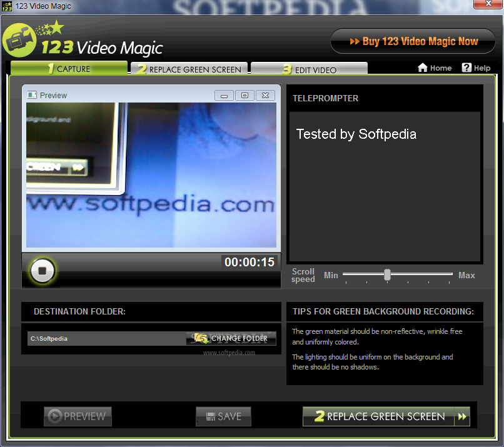Click the Min label of scroll speed
Screen dimensions: 504x447
(x=331, y=276)
